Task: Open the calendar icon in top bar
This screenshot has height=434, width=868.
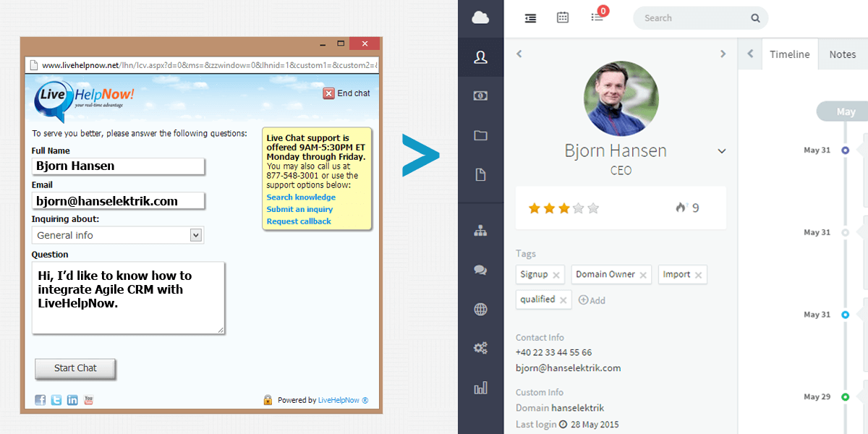Action: (563, 17)
